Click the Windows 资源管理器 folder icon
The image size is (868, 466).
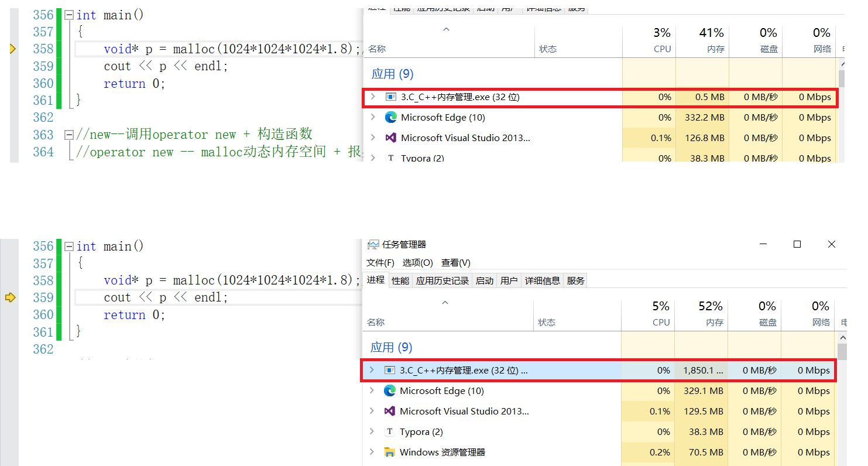pos(389,452)
